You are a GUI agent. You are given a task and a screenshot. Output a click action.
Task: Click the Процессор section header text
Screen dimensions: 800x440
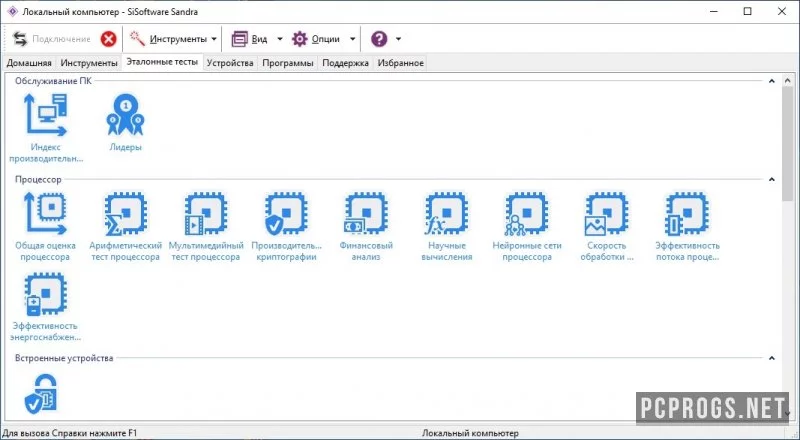tap(38, 179)
